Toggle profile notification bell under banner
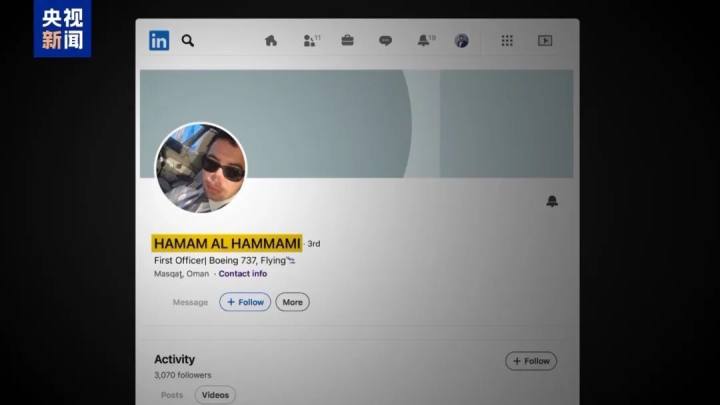Screen dimensions: 720x405 pyautogui.click(x=552, y=201)
